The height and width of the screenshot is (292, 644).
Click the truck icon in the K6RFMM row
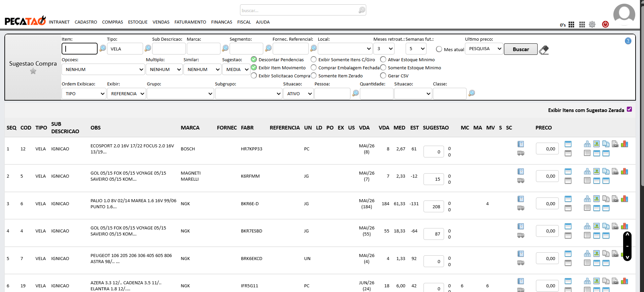coord(520,181)
